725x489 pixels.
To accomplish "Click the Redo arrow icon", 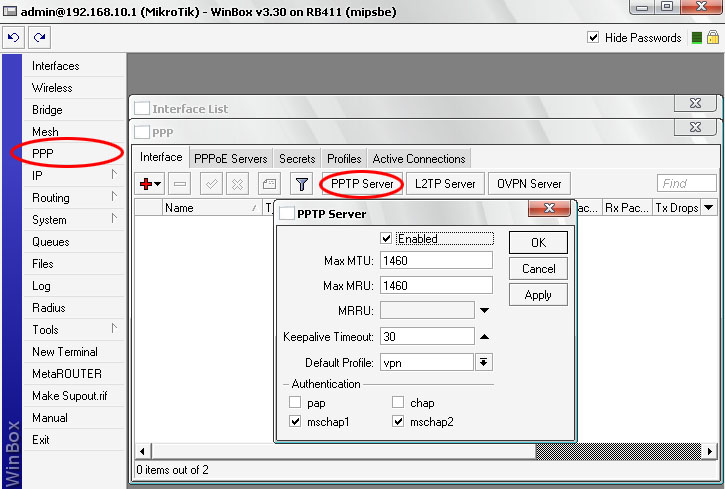I will (x=39, y=37).
